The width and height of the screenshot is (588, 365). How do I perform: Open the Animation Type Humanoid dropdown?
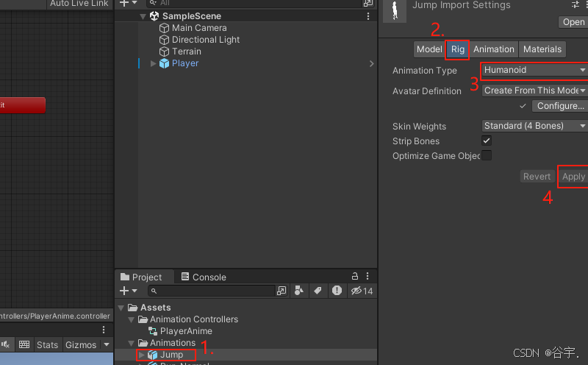coord(534,70)
